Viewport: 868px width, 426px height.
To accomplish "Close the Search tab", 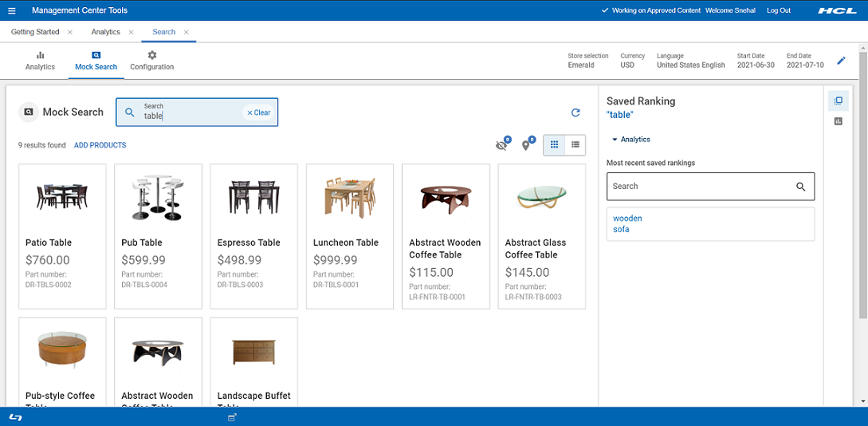I will 186,32.
